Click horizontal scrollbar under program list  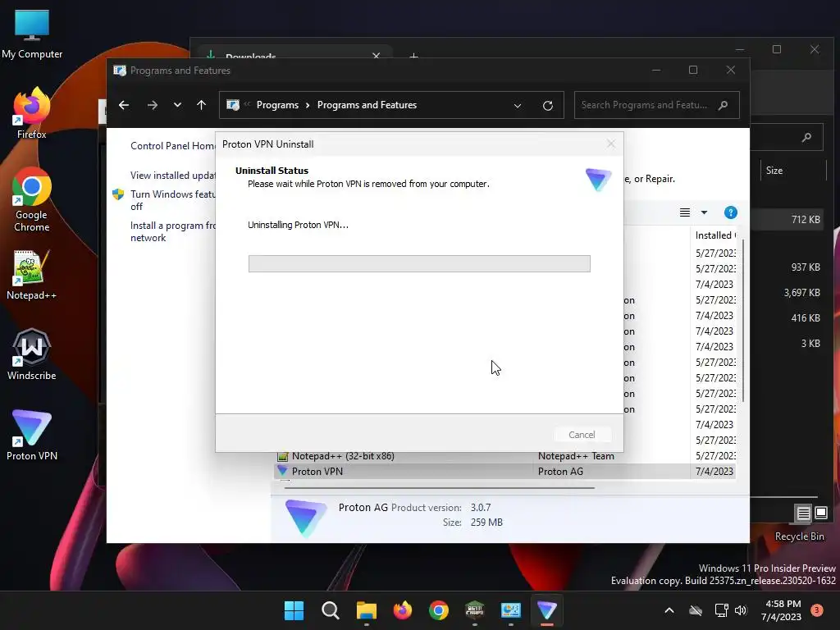tap(440, 488)
